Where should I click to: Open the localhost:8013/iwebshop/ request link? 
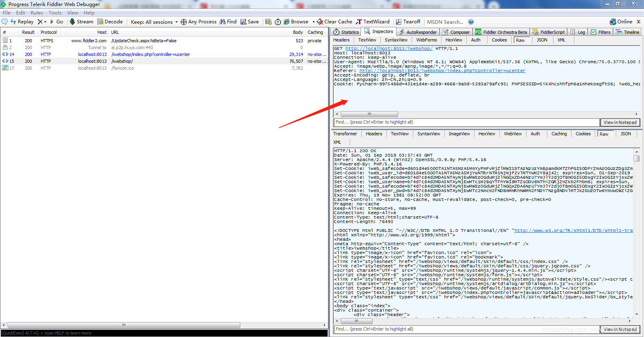coord(389,48)
